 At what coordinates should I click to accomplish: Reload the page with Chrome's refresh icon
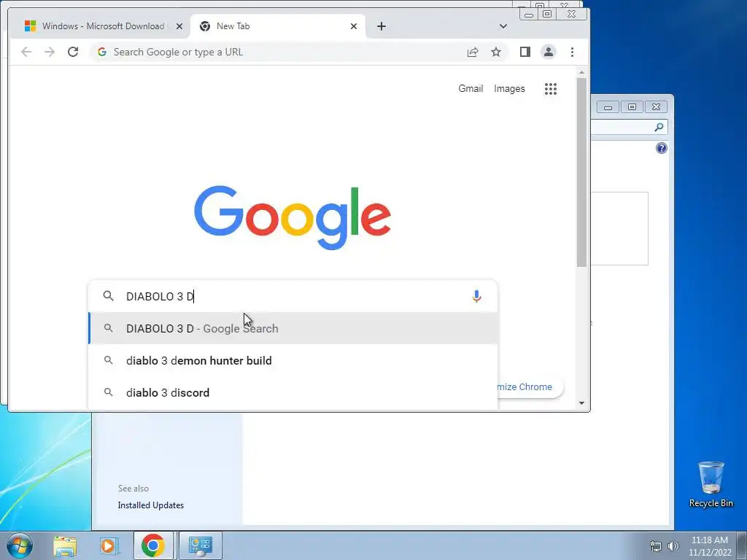(73, 52)
